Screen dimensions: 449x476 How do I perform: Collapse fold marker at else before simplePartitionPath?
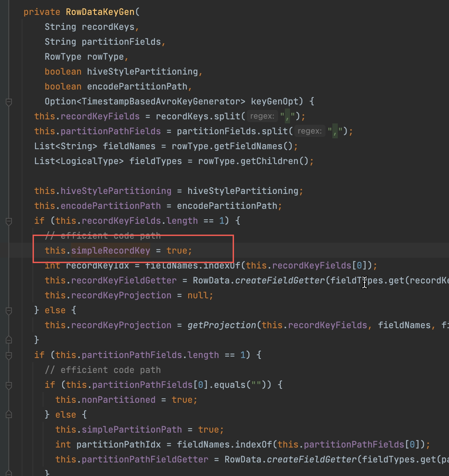(x=9, y=414)
